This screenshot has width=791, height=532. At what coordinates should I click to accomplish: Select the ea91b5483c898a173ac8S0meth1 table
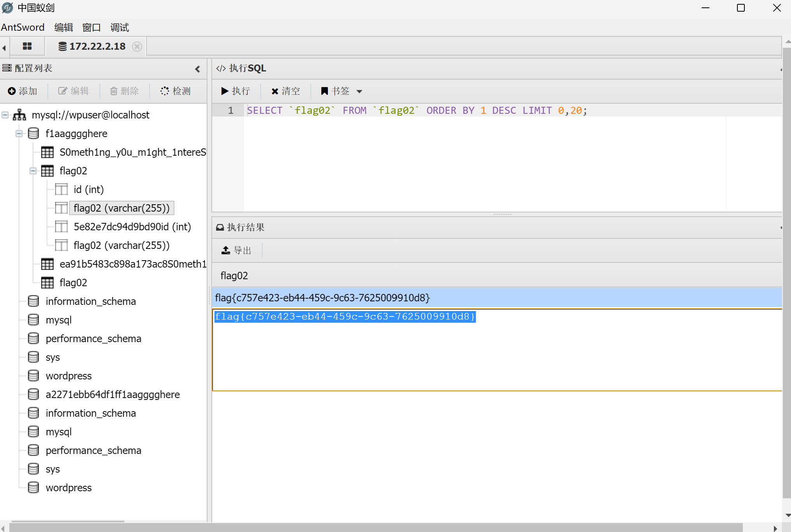click(132, 264)
